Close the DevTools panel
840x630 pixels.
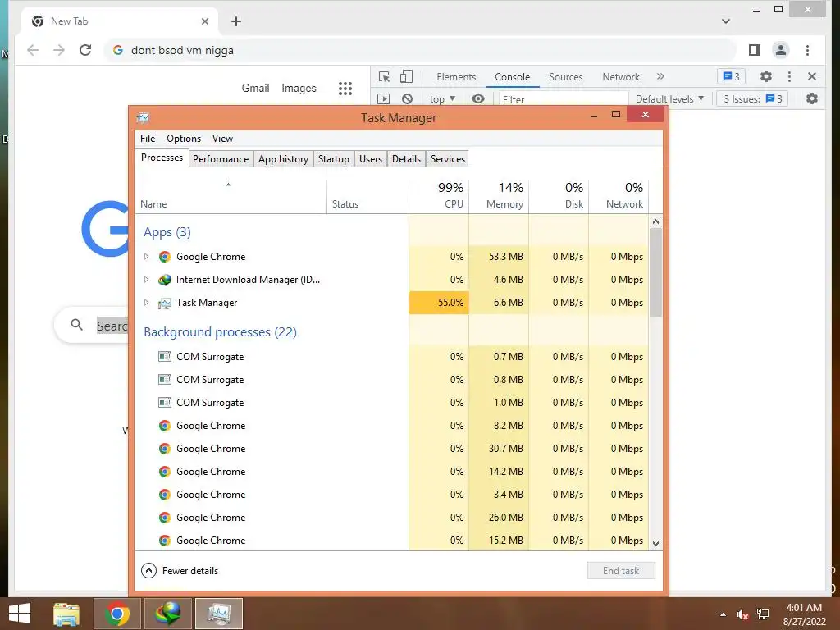(x=812, y=76)
